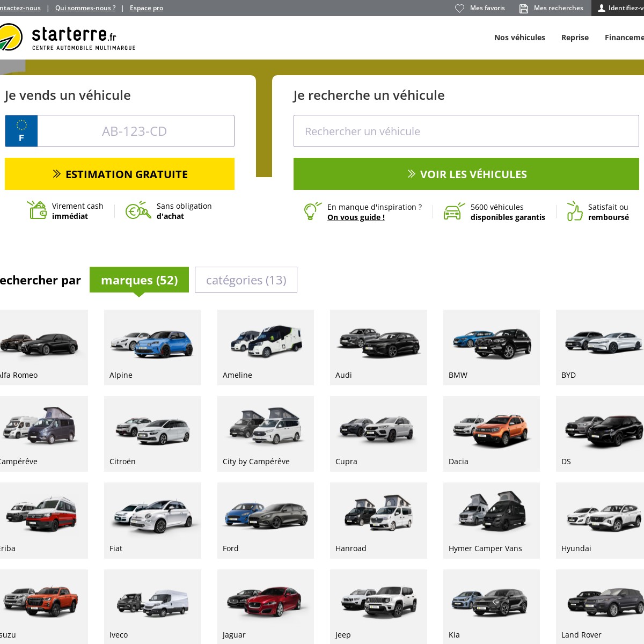This screenshot has height=644, width=644.
Task: Click the save icon beside Mes recherches
Action: [524, 8]
